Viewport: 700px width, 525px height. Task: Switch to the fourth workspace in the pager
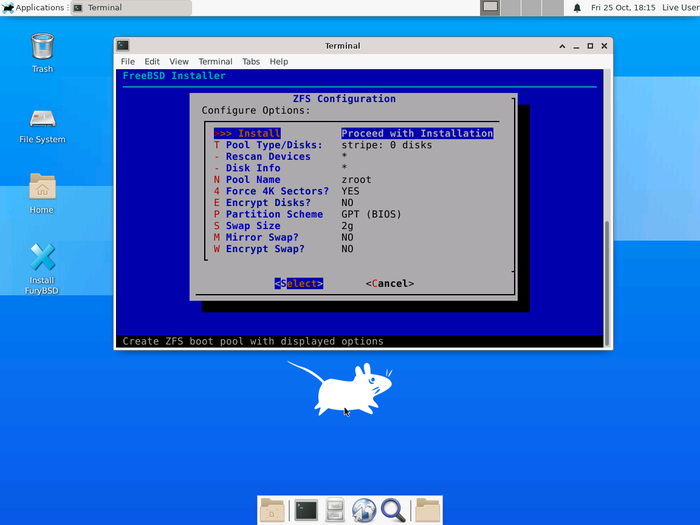(x=553, y=7)
